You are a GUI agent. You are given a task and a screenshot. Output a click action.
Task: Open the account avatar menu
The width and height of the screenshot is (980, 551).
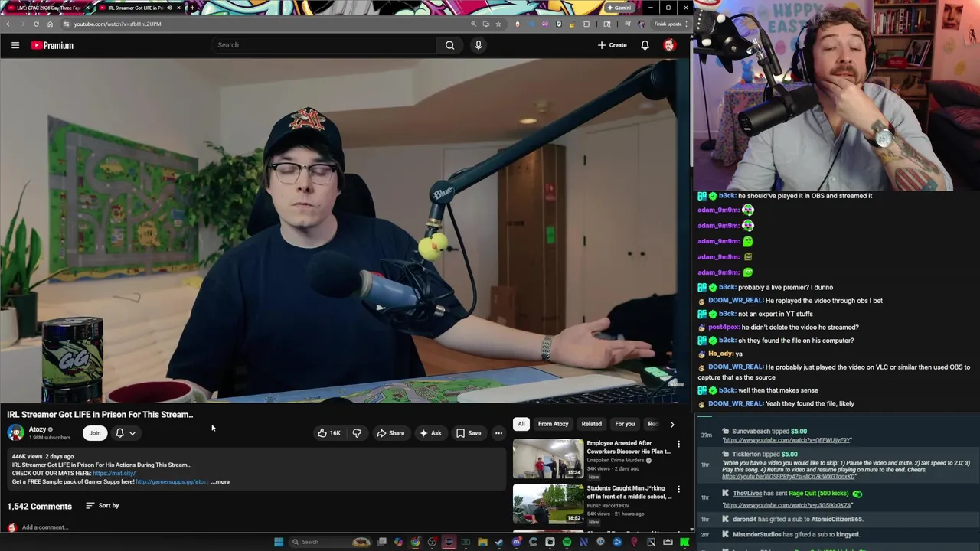pos(669,45)
